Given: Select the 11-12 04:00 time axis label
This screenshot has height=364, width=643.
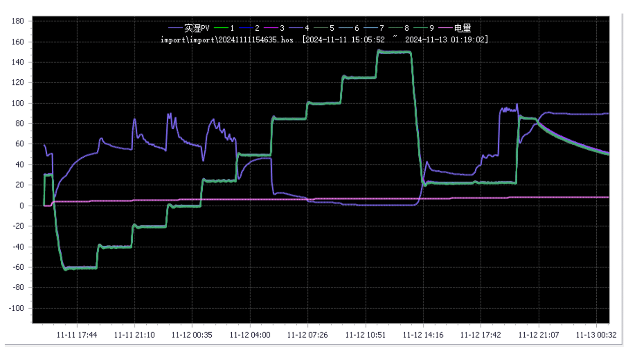Looking at the screenshot, I should (250, 335).
